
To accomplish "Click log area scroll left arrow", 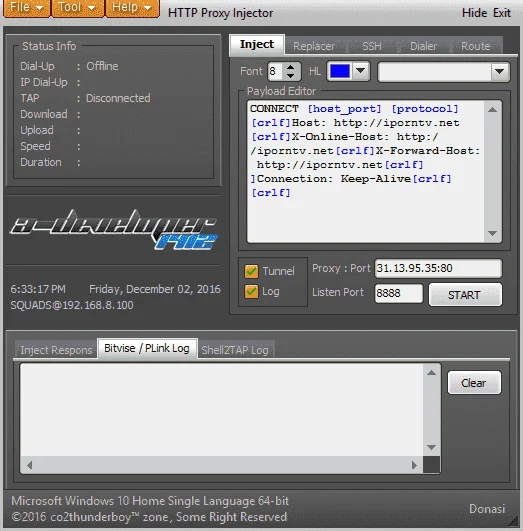I will (x=29, y=465).
